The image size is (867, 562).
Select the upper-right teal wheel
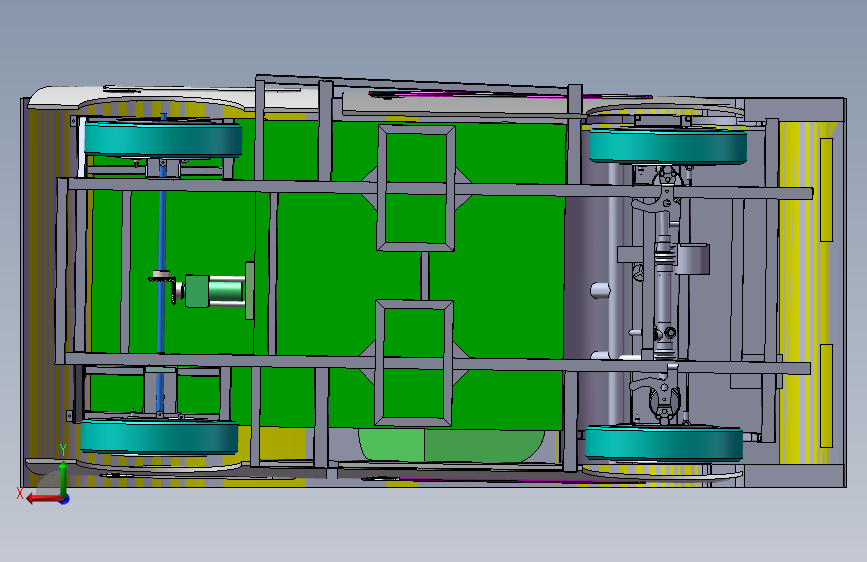click(668, 145)
